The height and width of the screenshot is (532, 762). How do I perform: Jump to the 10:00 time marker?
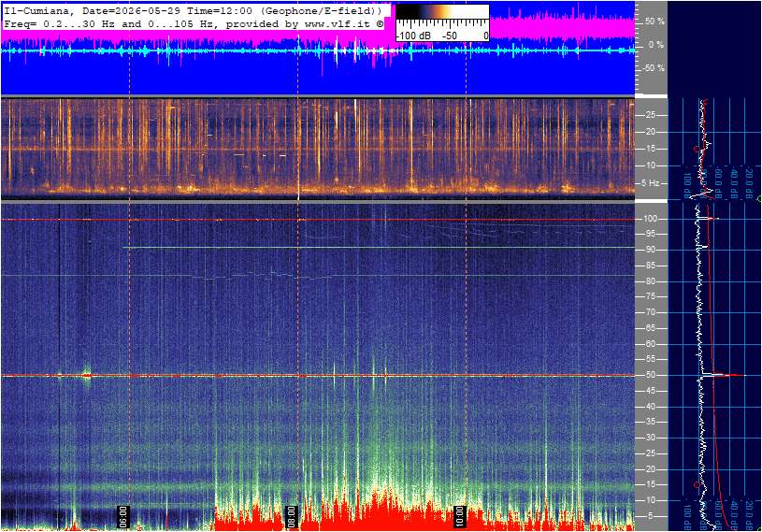click(x=459, y=516)
